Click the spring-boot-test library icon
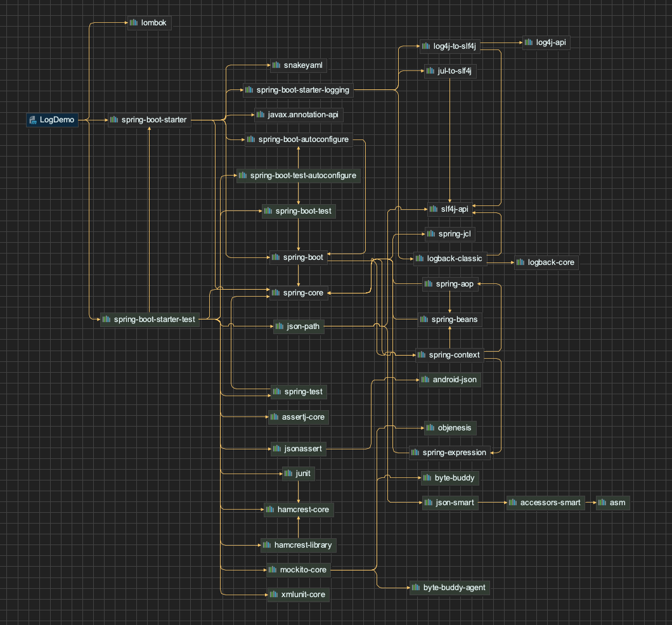 (268, 211)
